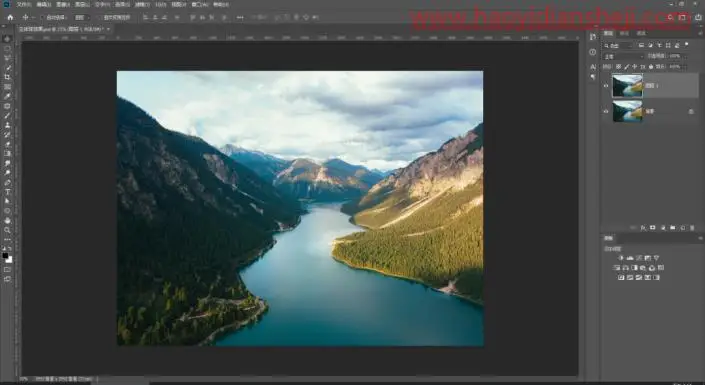
Task: Select the Zoom tool
Action: (x=7, y=230)
